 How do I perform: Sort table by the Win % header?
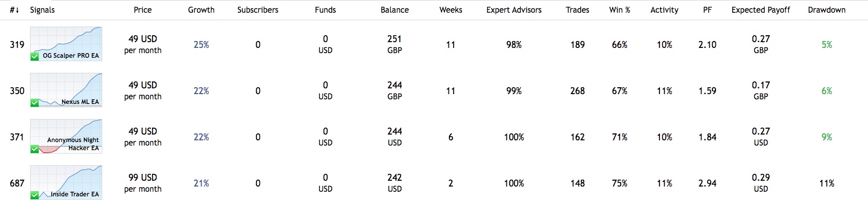point(620,10)
